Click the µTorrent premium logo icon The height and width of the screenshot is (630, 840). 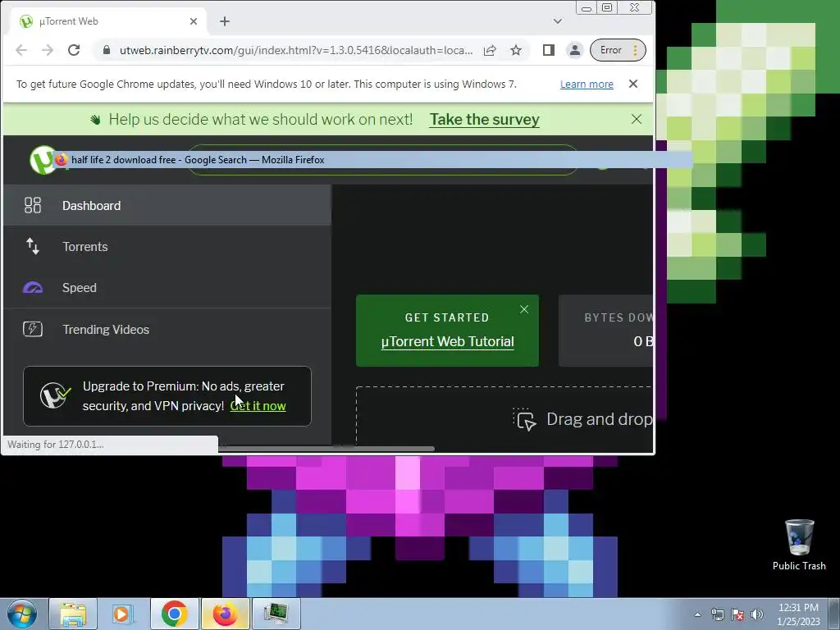click(x=55, y=395)
